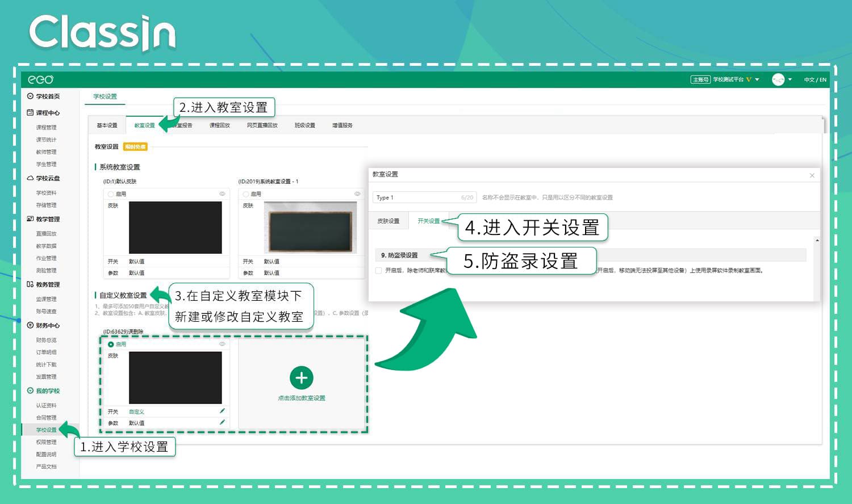Open 认证资料 in sidebar
852x504 pixels.
tap(46, 406)
